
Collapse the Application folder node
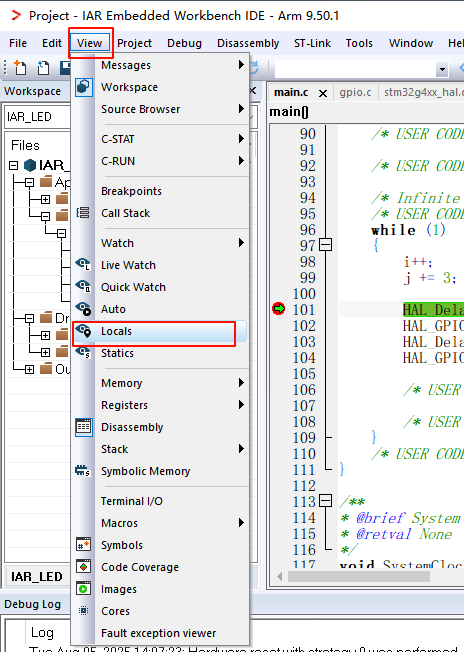pos(29,182)
